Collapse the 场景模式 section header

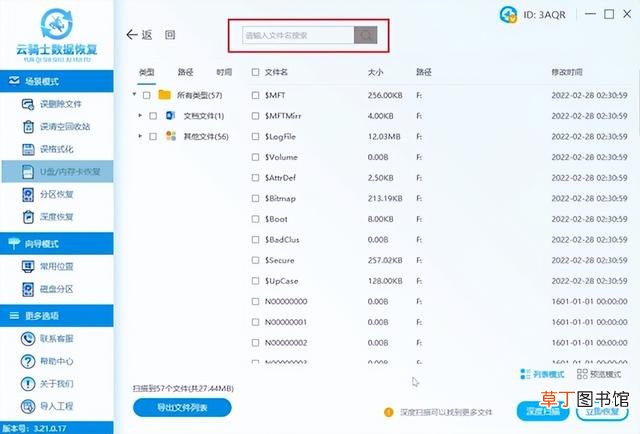[57, 81]
